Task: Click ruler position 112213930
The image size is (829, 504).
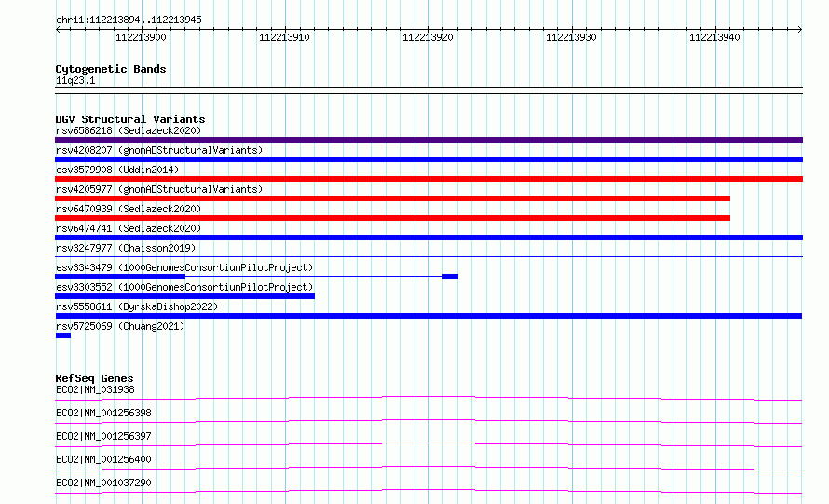Action: [x=571, y=37]
